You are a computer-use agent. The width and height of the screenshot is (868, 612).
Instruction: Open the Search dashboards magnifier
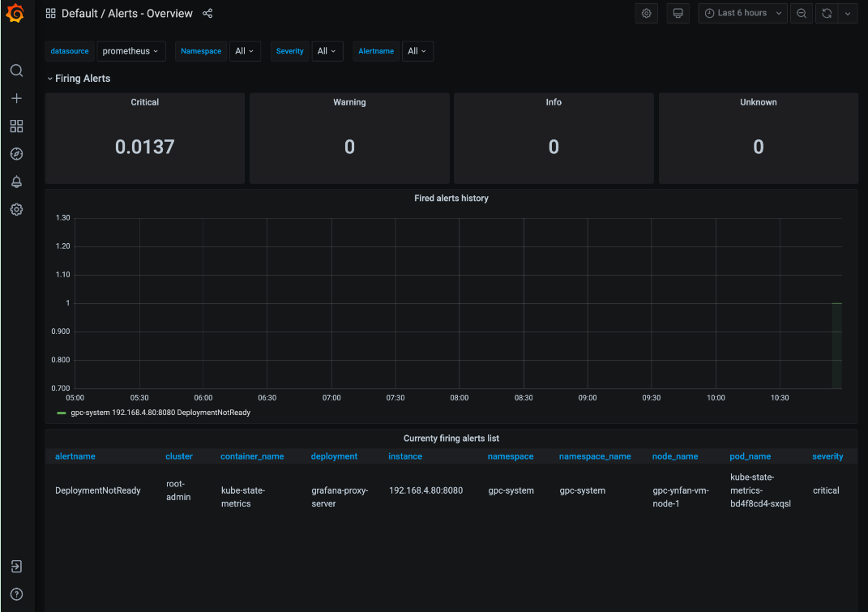[16, 71]
